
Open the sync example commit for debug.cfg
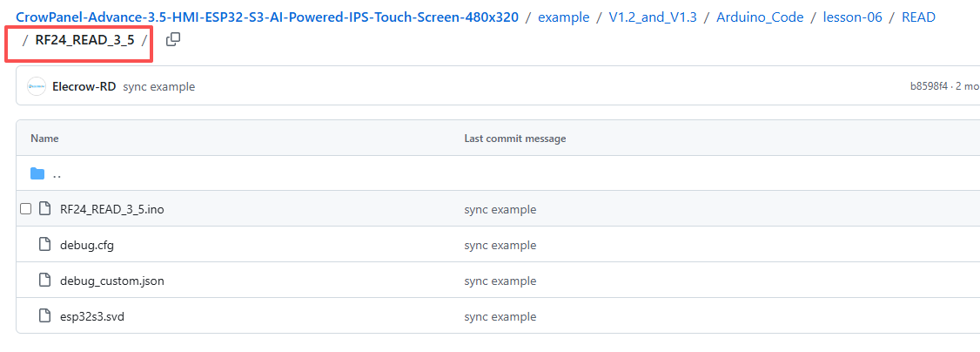[500, 245]
